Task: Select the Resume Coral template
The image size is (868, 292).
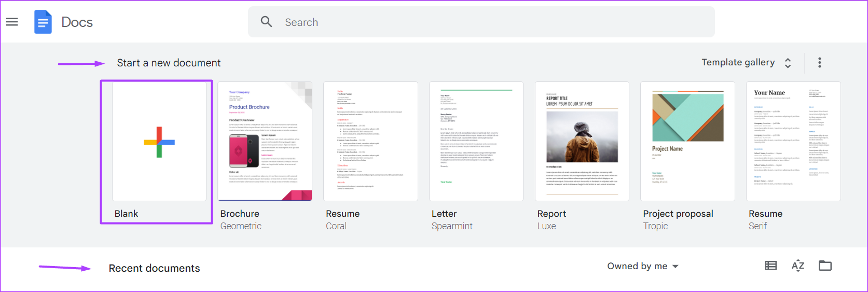Action: point(370,141)
